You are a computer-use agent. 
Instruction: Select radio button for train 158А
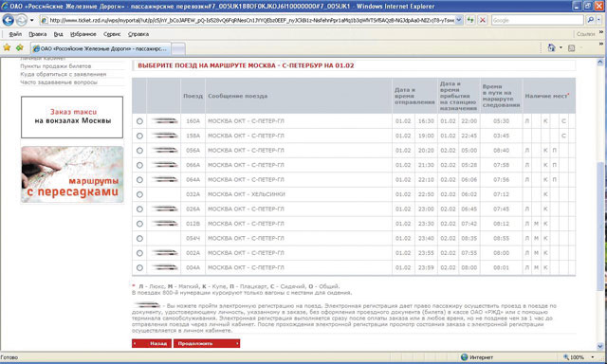[139, 136]
